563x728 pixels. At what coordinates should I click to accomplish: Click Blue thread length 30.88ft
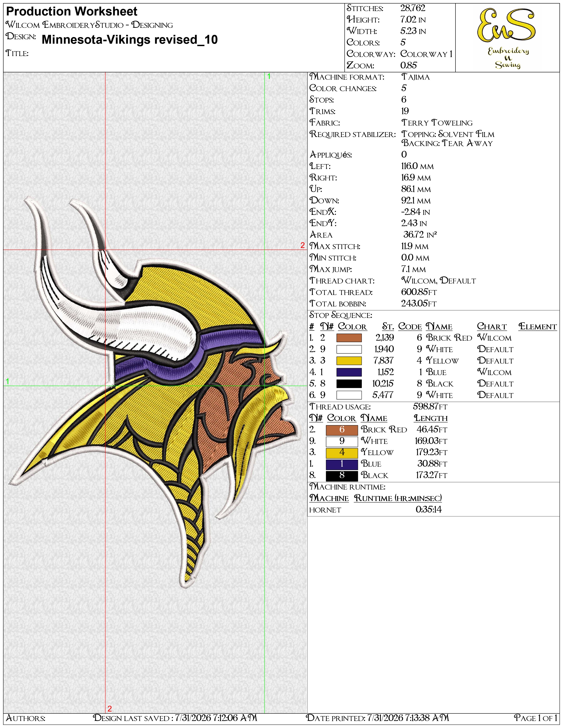coord(433,464)
